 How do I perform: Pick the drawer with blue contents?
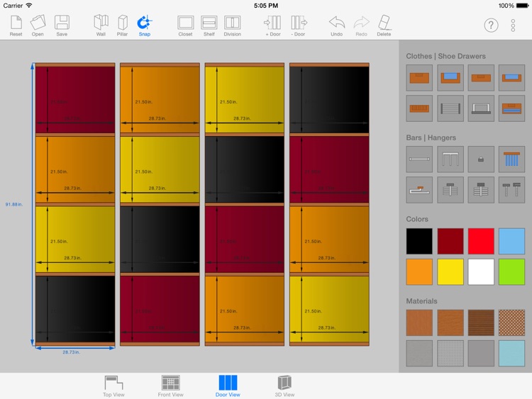tap(450, 78)
